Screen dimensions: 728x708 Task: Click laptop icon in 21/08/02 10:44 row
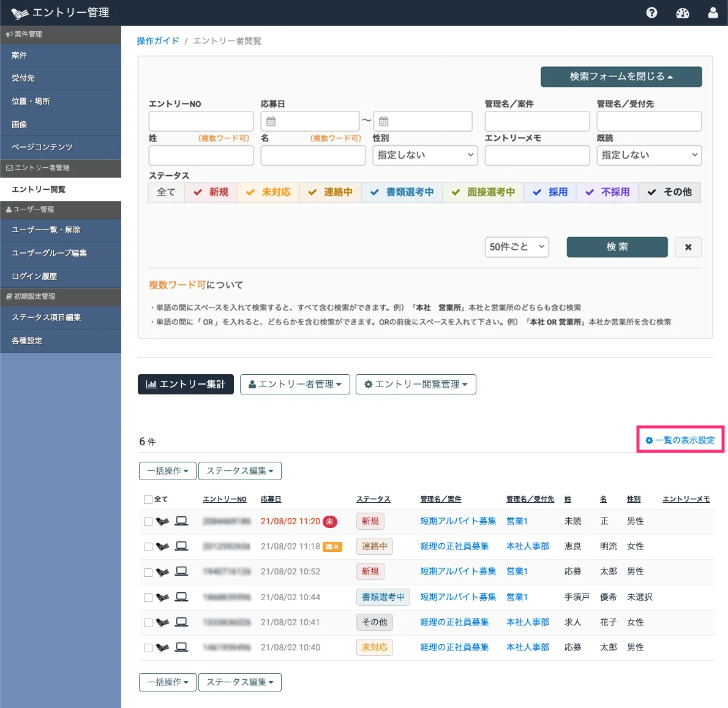pos(181,597)
